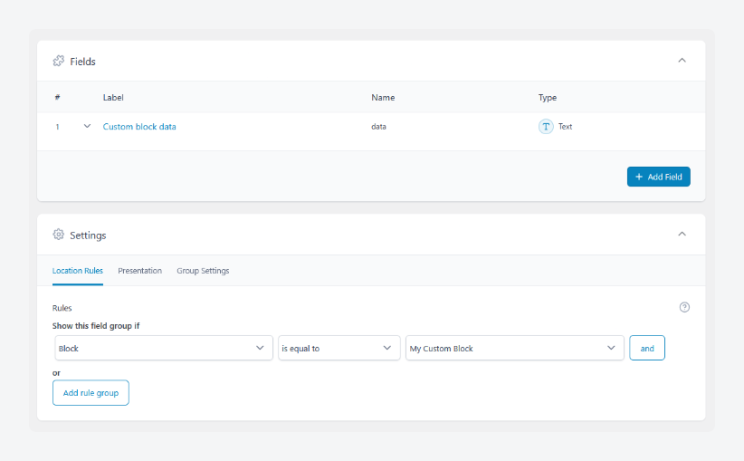Switch to the Presentation tab
The height and width of the screenshot is (461, 744).
(x=140, y=271)
